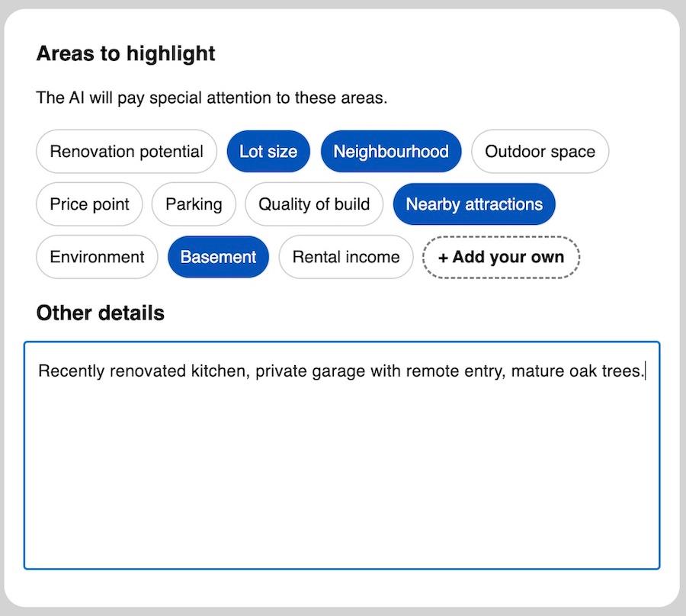This screenshot has height=616, width=686.
Task: Select the Parking chip
Action: coord(194,204)
